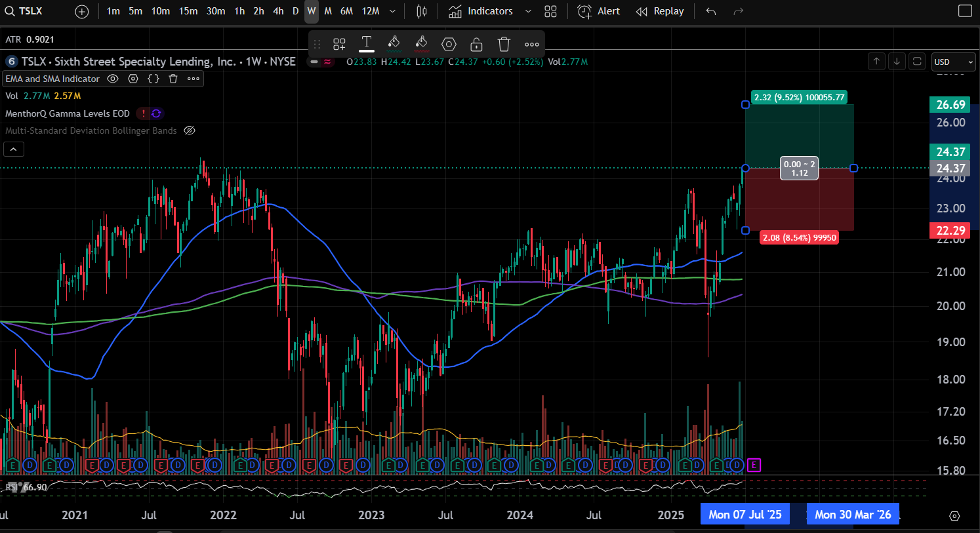The image size is (980, 533).
Task: Click the MenthorQ Gamma Levels EOD label
Action: tap(68, 113)
